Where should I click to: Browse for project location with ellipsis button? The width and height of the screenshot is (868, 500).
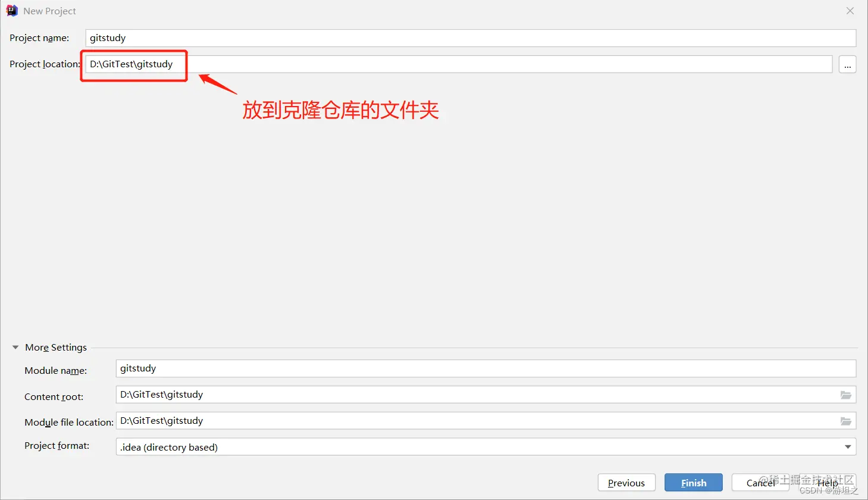click(x=847, y=64)
